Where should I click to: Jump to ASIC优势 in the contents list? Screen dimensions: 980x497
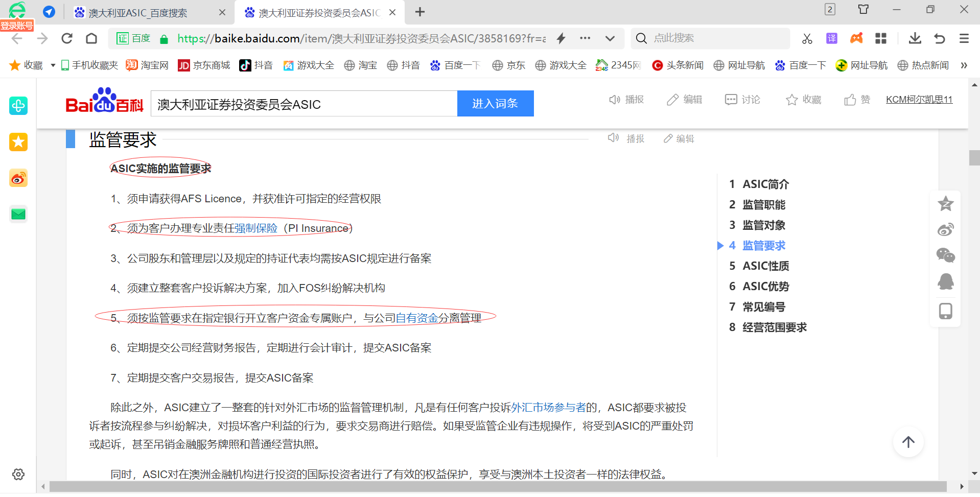[x=765, y=287]
